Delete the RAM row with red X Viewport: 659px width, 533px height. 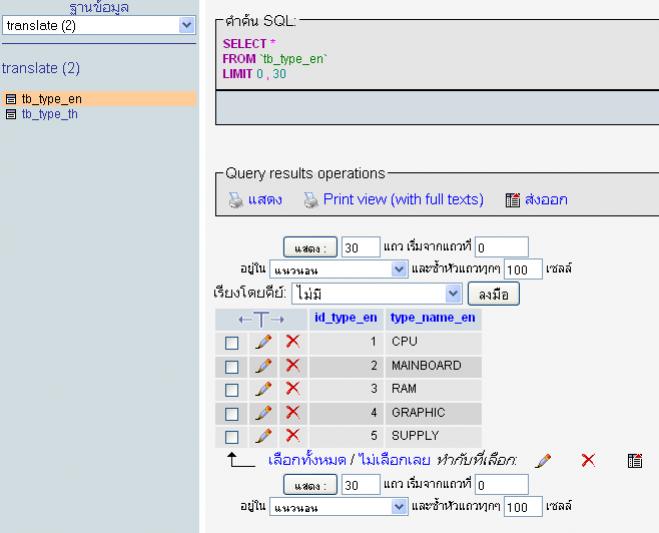point(293,388)
